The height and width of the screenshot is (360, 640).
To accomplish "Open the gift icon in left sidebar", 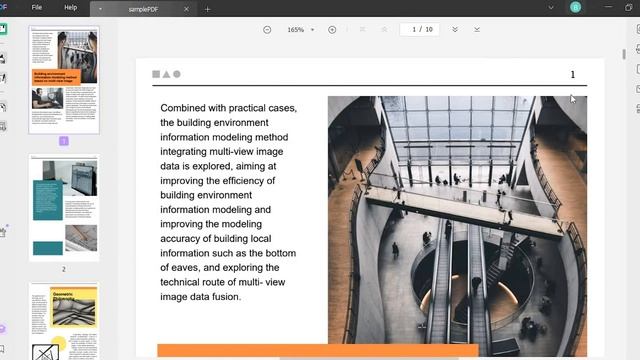I will pyautogui.click(x=3, y=231).
